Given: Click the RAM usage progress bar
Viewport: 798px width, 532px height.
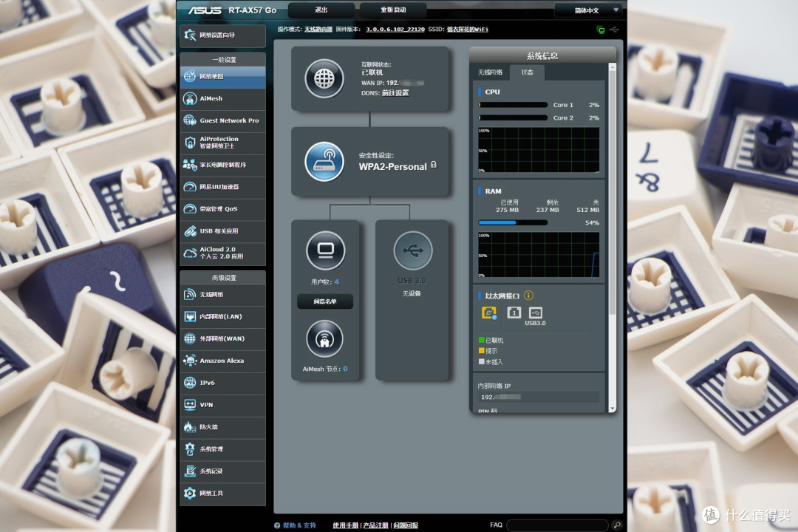Looking at the screenshot, I should point(513,222).
